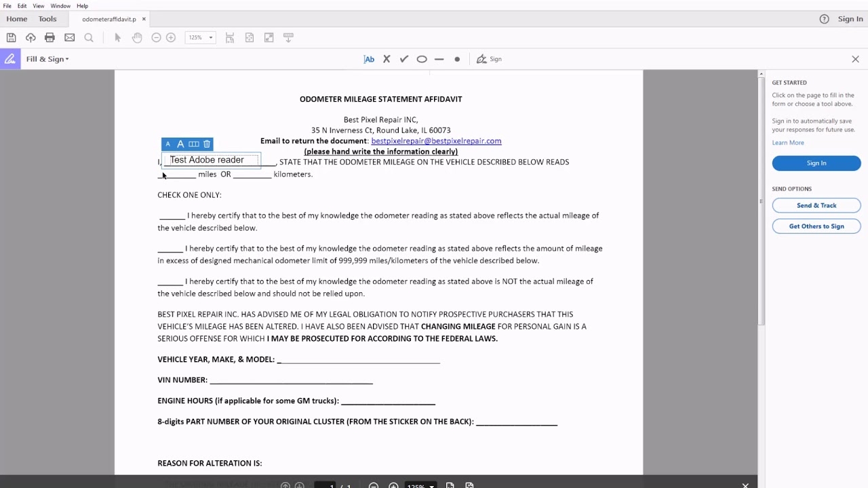Choose the Selection arrow tool

(117, 37)
